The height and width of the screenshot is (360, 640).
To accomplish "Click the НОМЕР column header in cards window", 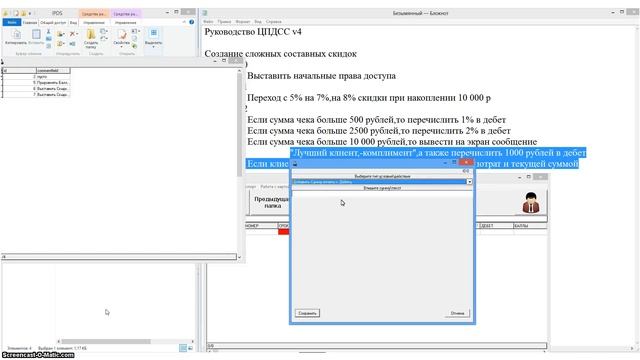I will click(261, 226).
